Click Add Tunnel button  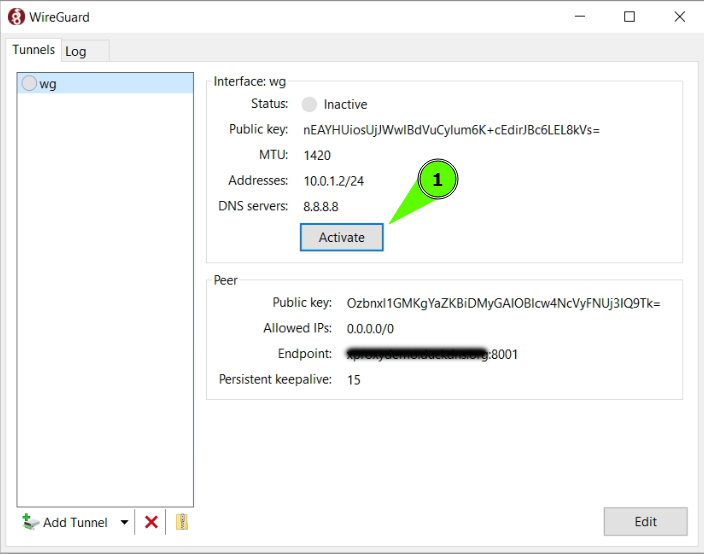coord(66,522)
